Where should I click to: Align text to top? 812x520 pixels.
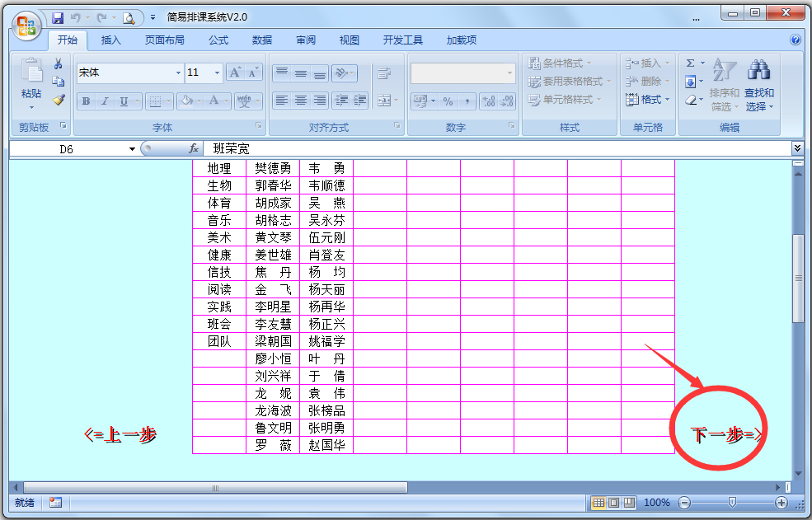[282, 73]
